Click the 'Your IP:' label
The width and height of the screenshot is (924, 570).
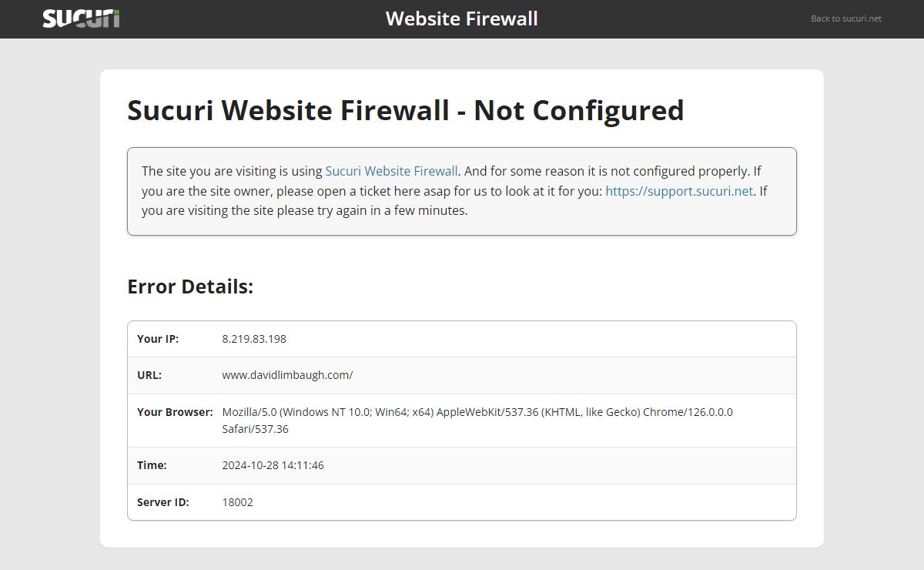(158, 339)
